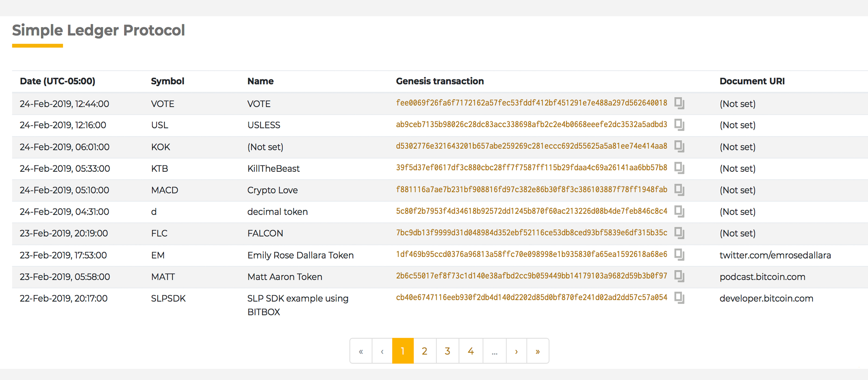Open the twitter.com/emrosedallara document URI
The image size is (868, 380).
pyautogui.click(x=775, y=255)
